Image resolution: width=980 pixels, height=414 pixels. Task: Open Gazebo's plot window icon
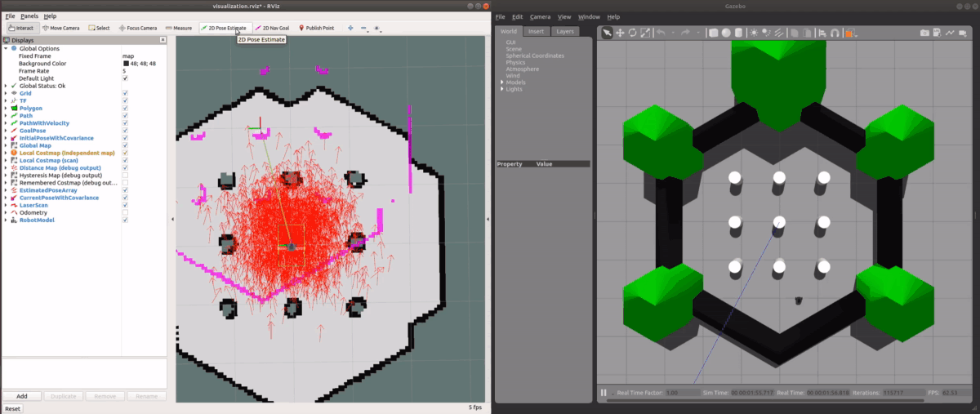click(x=950, y=33)
